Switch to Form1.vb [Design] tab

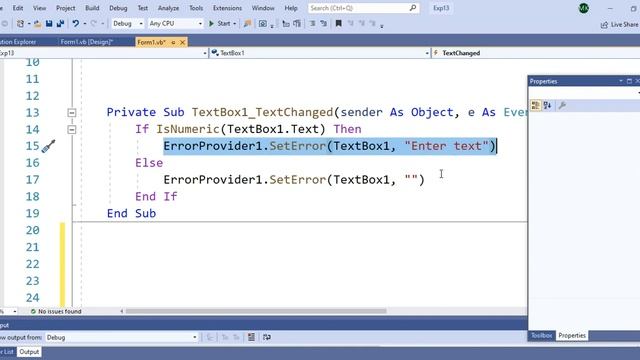pos(87,42)
